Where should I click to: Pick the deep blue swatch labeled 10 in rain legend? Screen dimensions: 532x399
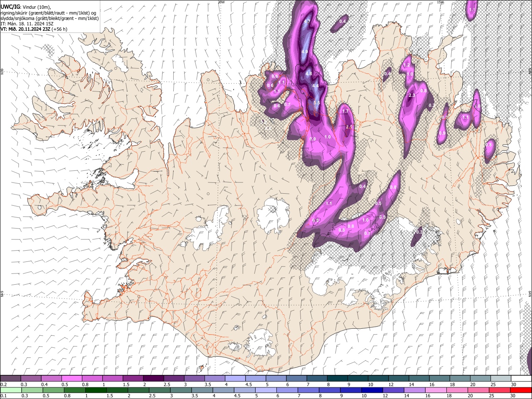[x=371, y=390]
